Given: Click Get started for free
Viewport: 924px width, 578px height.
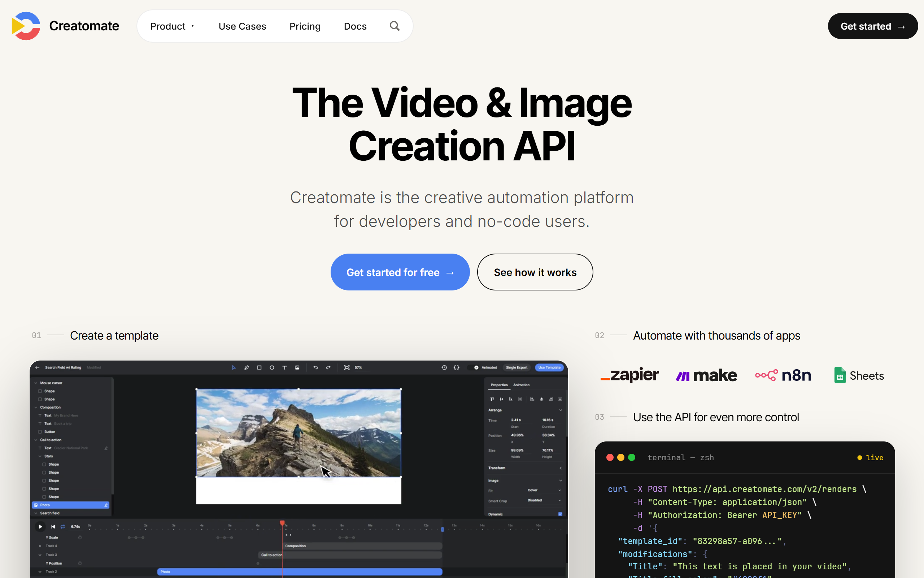Looking at the screenshot, I should click(400, 272).
